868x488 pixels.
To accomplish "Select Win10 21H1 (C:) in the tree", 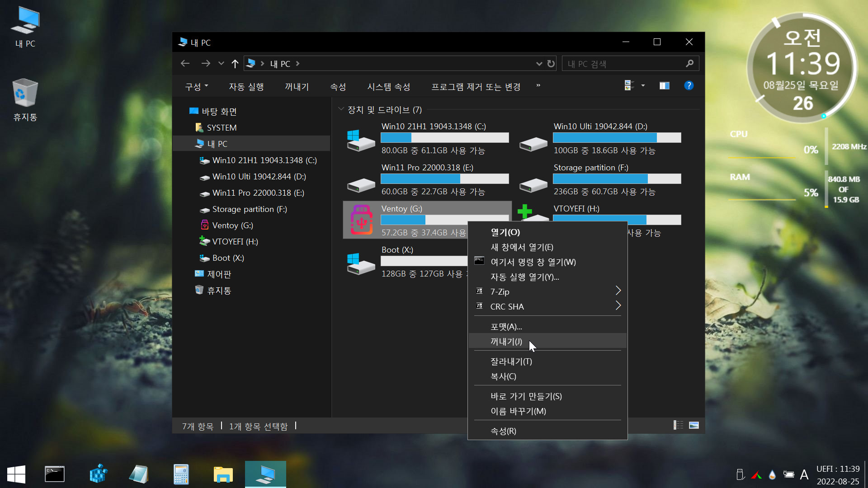I will [x=264, y=160].
